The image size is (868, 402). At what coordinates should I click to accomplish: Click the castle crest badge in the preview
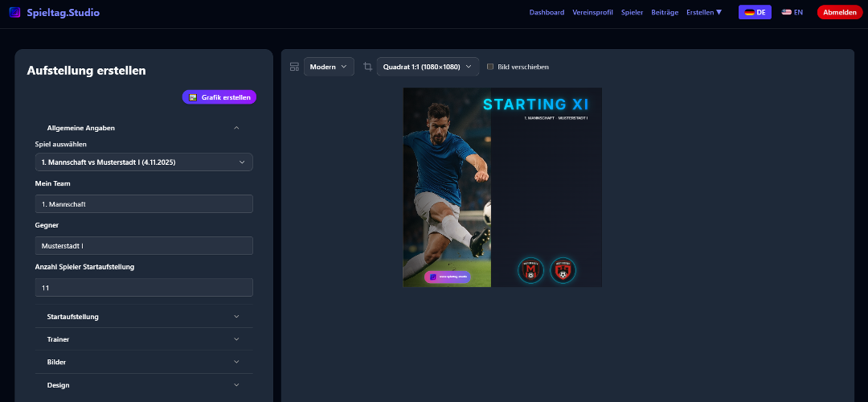click(x=563, y=271)
